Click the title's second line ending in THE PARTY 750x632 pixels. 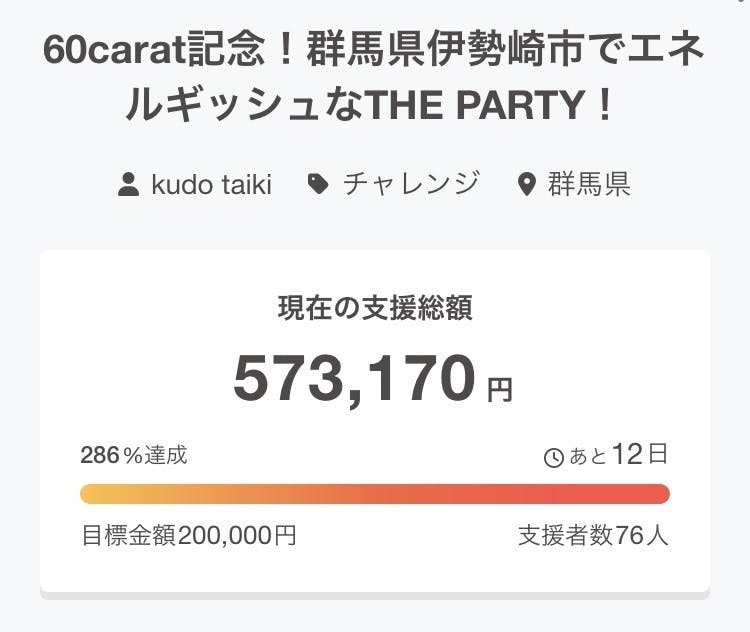click(x=375, y=104)
